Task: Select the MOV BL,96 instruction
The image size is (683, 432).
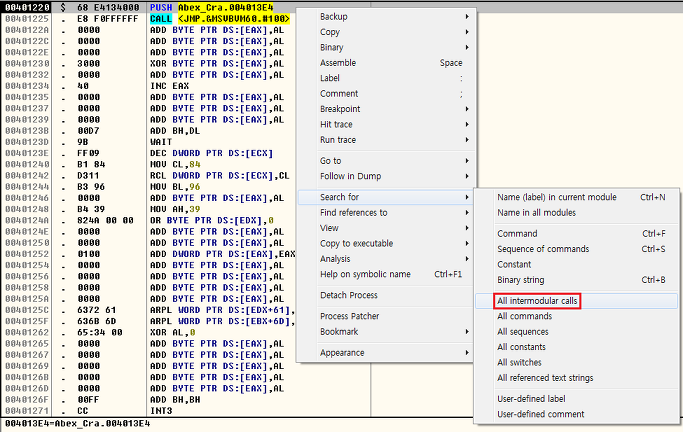Action: tap(175, 187)
